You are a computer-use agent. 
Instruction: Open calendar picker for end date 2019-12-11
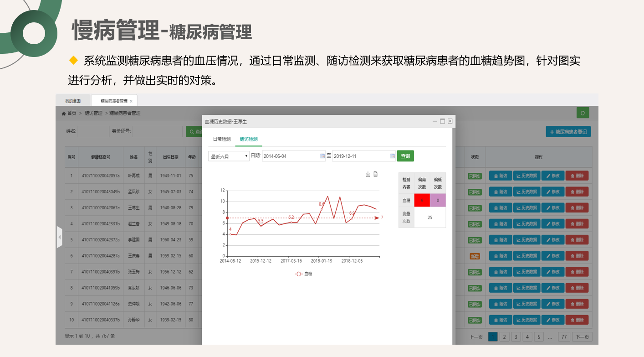click(x=393, y=156)
